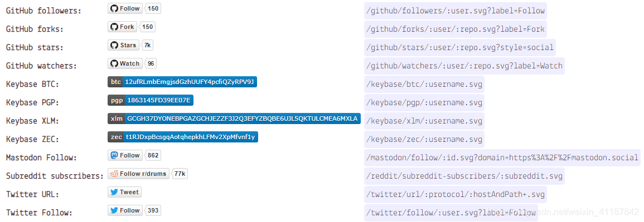
Task: Select the /github/followers/:user.svg path
Action: coord(456,11)
